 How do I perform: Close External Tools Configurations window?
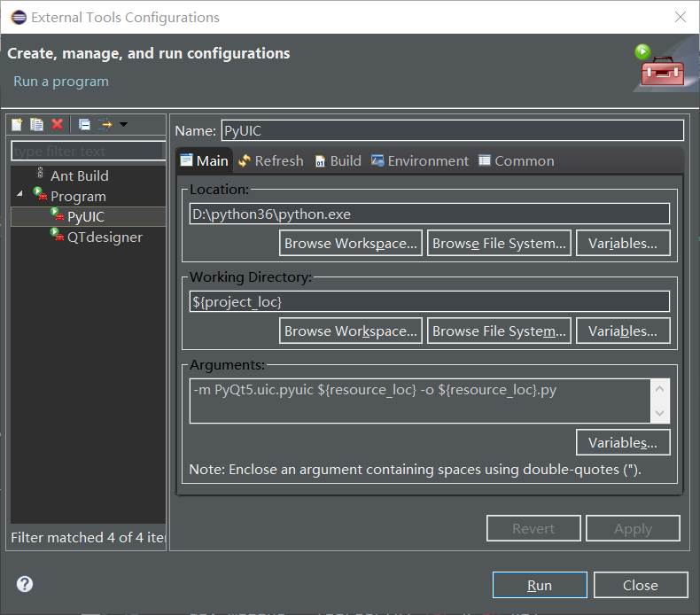tap(681, 17)
